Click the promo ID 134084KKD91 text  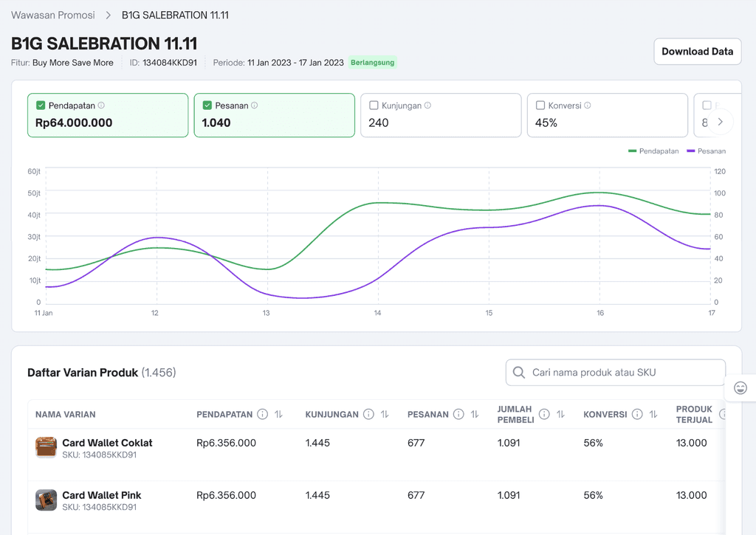point(170,63)
